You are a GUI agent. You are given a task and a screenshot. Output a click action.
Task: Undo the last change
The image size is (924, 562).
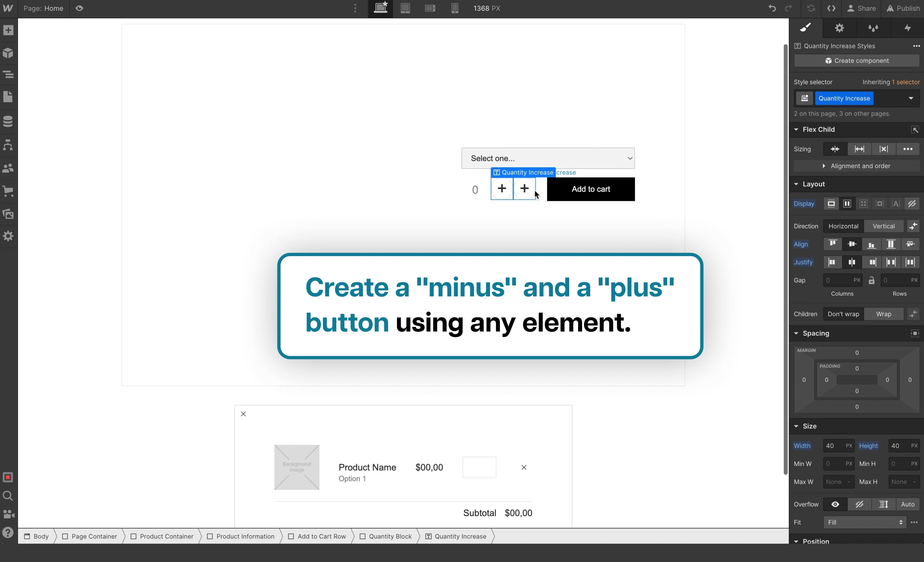(x=772, y=8)
